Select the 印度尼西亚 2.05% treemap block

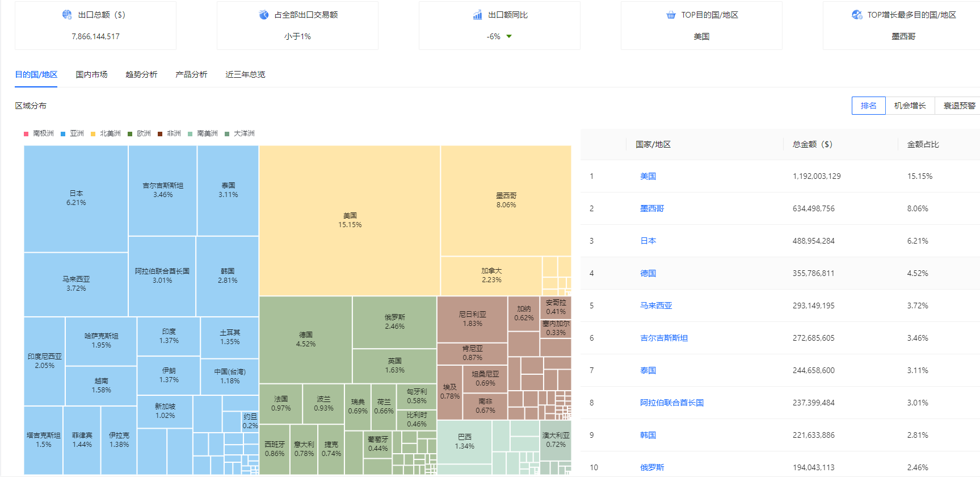coord(44,361)
